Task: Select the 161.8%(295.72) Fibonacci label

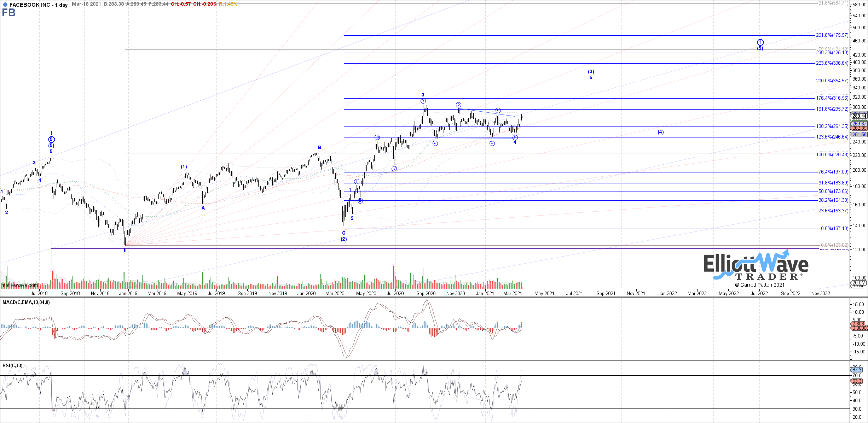Action: [832, 109]
